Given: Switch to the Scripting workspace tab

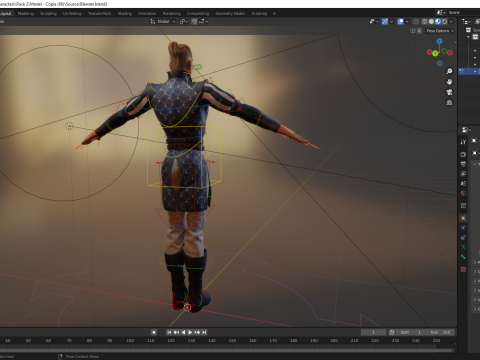Looking at the screenshot, I should [259, 14].
